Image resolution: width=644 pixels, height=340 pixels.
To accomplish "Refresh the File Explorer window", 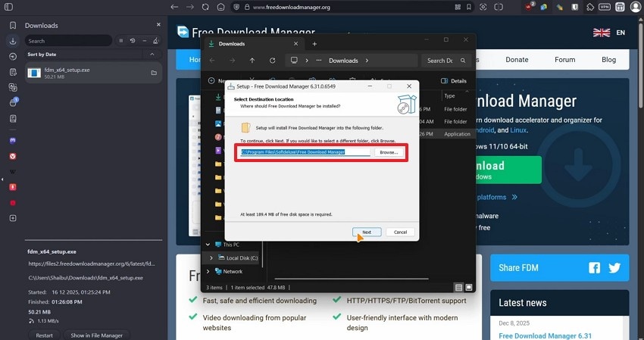I will click(272, 61).
